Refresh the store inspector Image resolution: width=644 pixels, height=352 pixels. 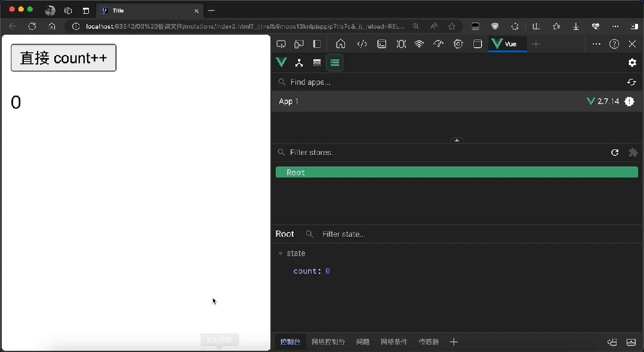(x=615, y=152)
